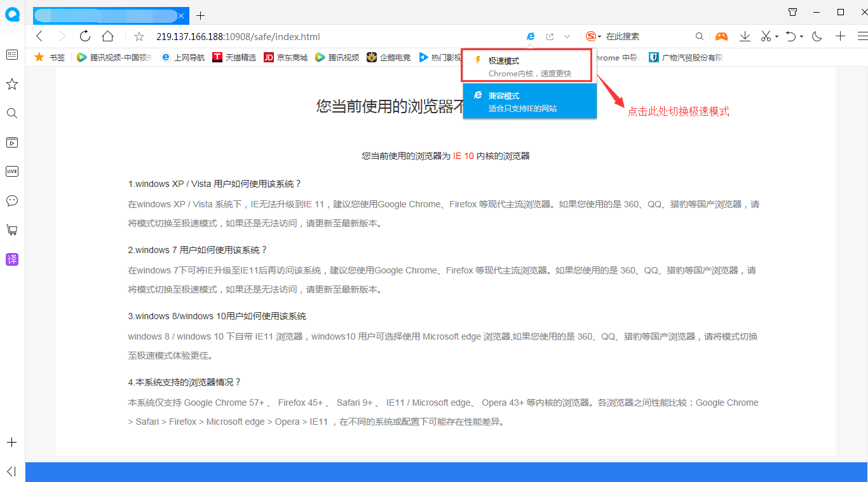
Task: Expand the chevron next to share icon
Action: 567,36
